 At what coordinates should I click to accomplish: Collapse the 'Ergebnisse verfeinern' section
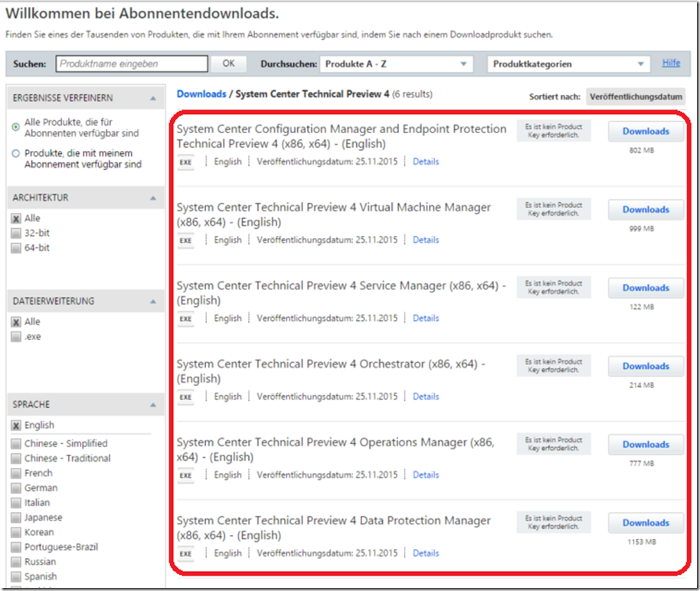(153, 98)
